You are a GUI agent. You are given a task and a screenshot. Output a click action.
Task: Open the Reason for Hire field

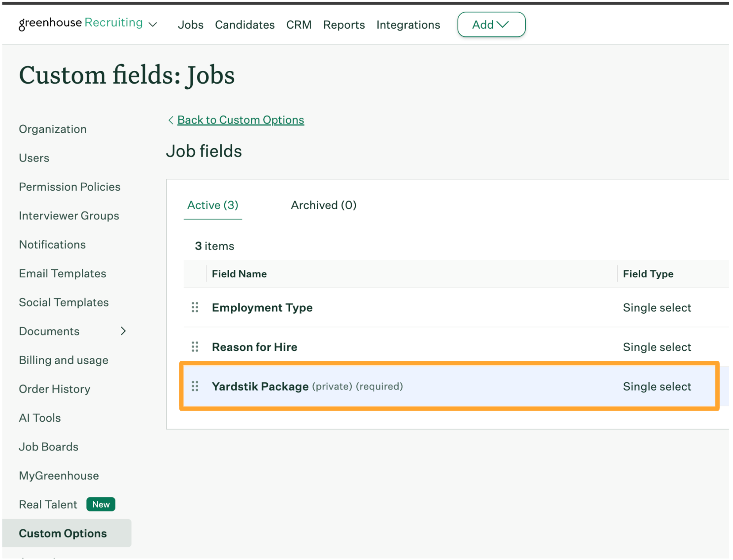point(255,347)
